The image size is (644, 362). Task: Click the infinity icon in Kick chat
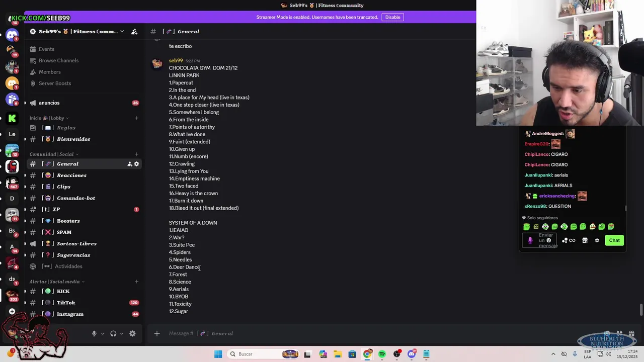[x=572, y=240]
